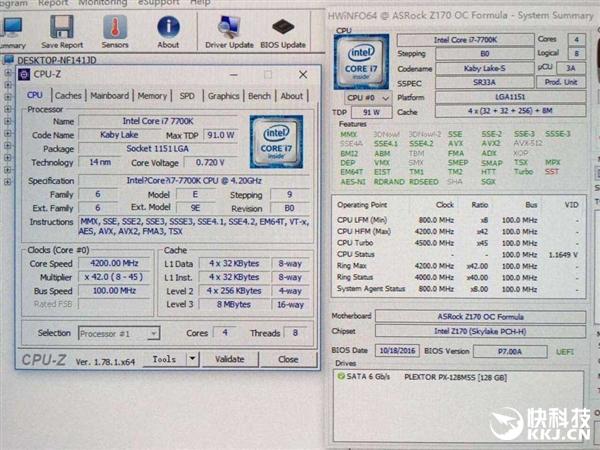Minimize the CPU-Z window

234,75
